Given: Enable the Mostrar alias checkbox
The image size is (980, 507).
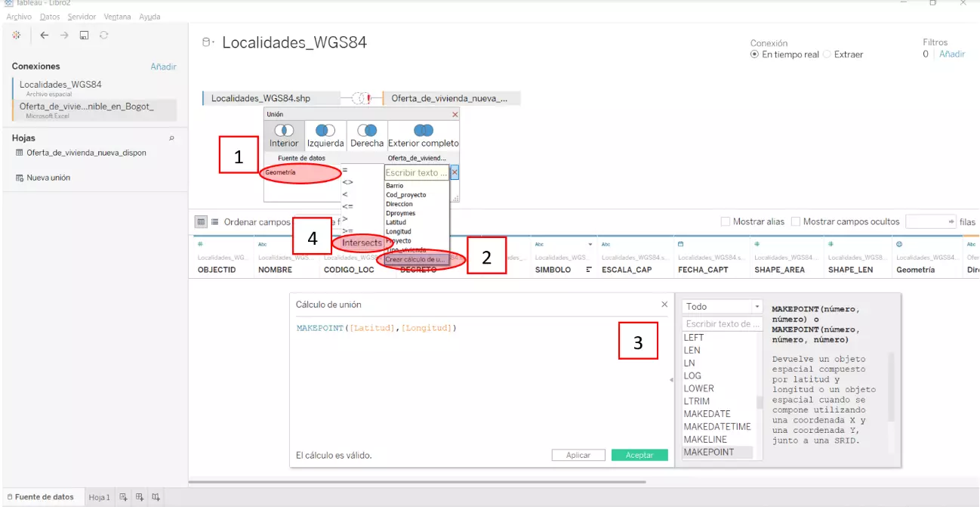Looking at the screenshot, I should click(x=726, y=222).
